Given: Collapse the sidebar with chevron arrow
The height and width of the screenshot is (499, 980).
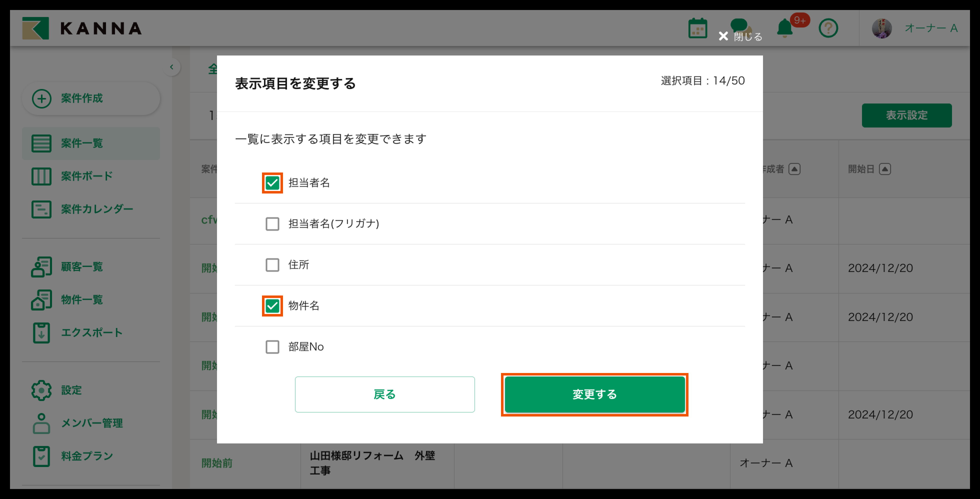Looking at the screenshot, I should [x=171, y=67].
